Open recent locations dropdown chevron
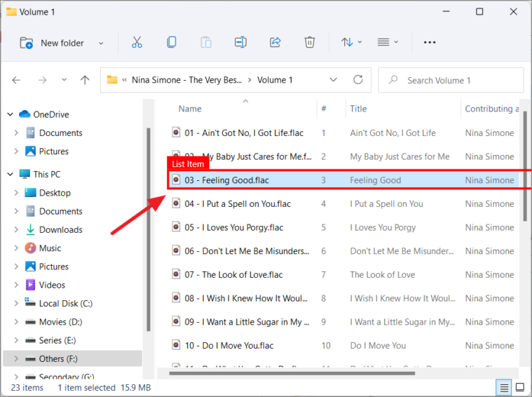 pyautogui.click(x=64, y=80)
